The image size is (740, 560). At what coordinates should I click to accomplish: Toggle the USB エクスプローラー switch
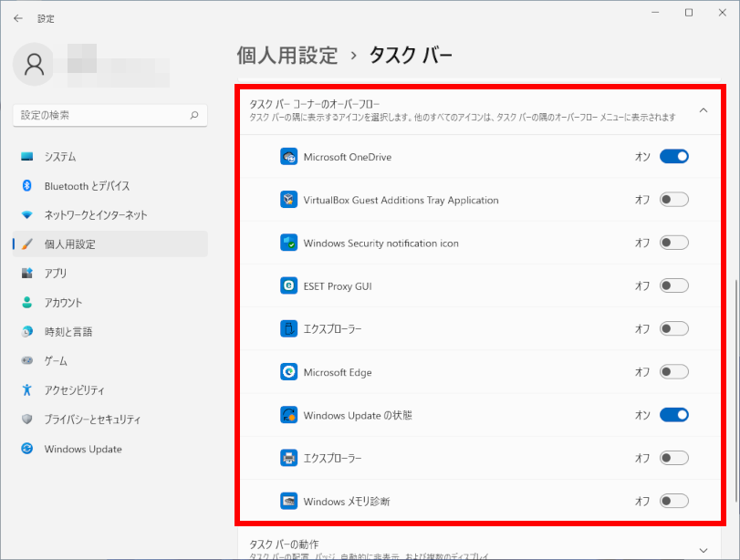(674, 328)
